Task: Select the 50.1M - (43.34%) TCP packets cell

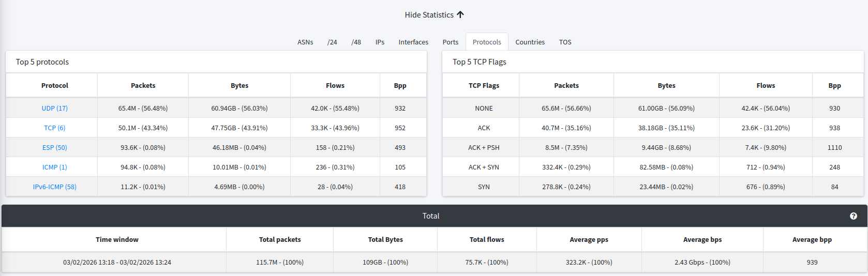Action: coord(143,128)
